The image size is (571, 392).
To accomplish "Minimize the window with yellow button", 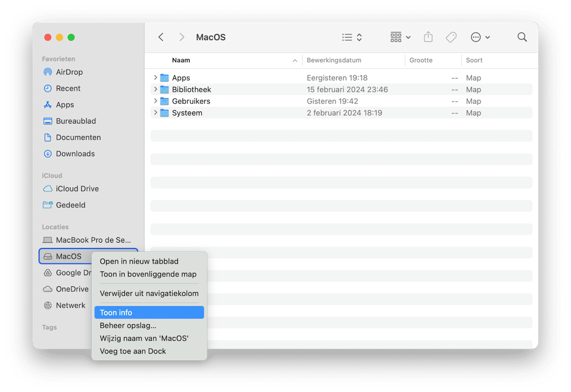I will pyautogui.click(x=60, y=37).
